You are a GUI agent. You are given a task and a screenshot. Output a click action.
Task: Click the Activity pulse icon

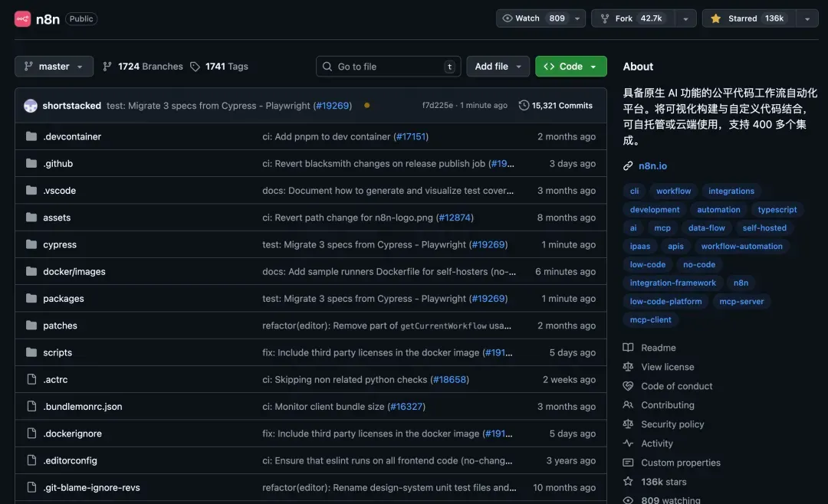[627, 443]
